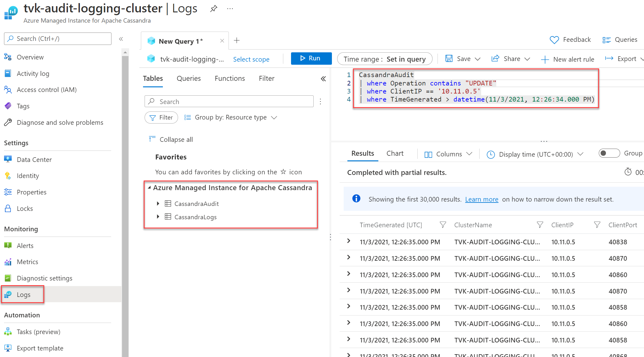Screen dimensions: 644x357
Task: Click the Filter icon in Tables panel
Action: pyautogui.click(x=161, y=117)
